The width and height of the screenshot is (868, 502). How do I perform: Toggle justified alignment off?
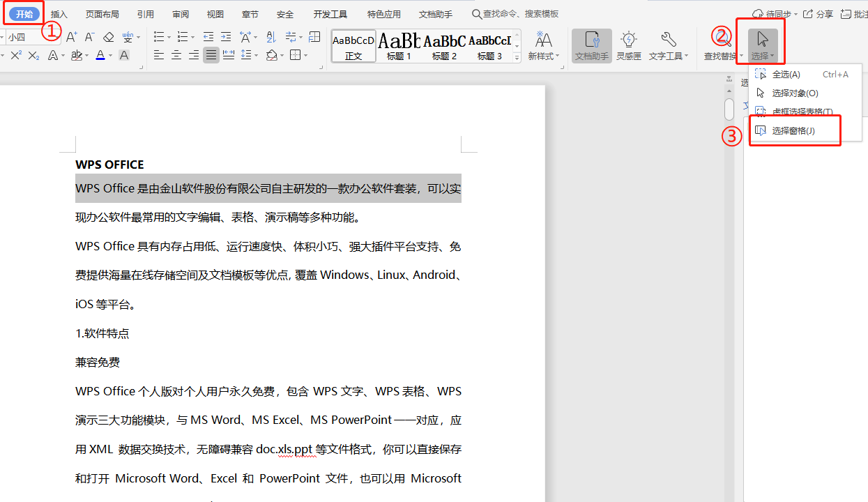point(211,55)
